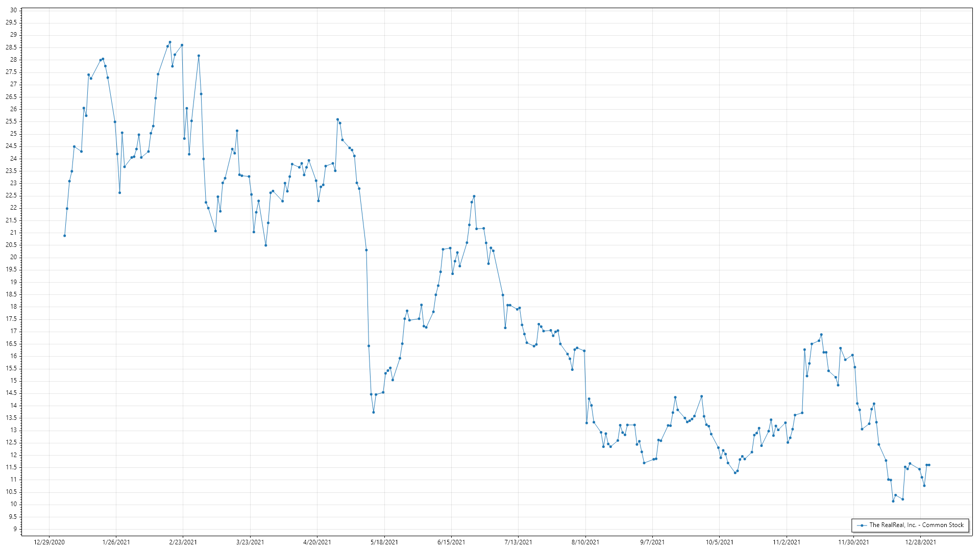Click 'The RealReal, Inc. - Common Stock' legend text

click(916, 525)
